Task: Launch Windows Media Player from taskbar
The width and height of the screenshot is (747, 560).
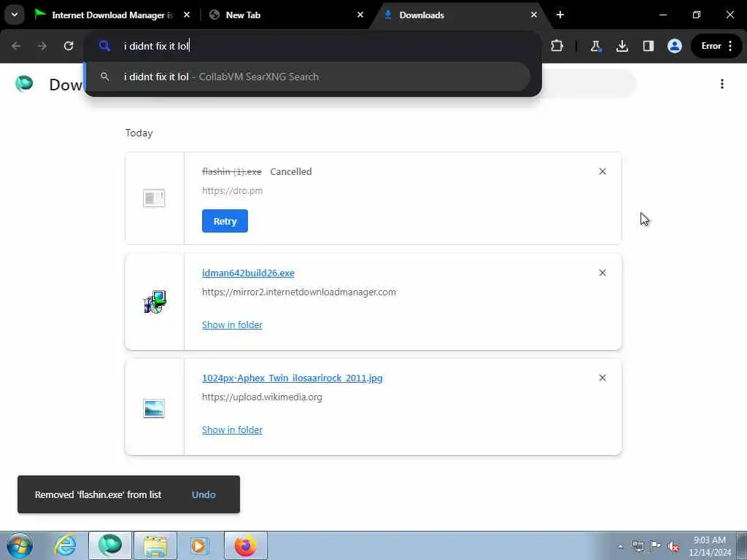Action: [200, 545]
